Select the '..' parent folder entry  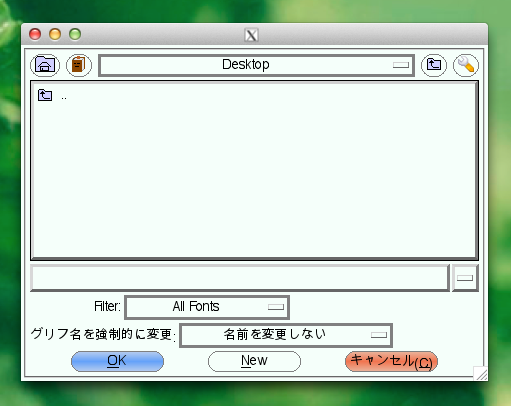click(52, 96)
